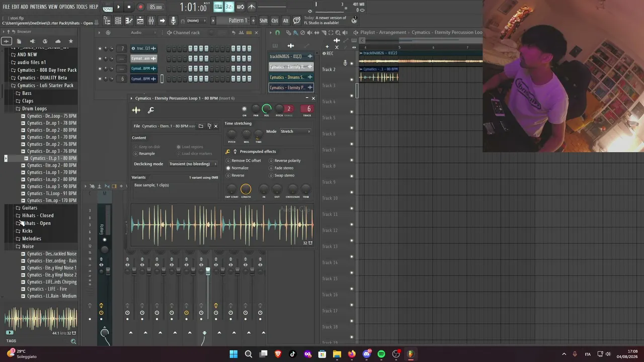Adjust the sampler VOL knob
The image size is (644, 362).
tap(267, 109)
